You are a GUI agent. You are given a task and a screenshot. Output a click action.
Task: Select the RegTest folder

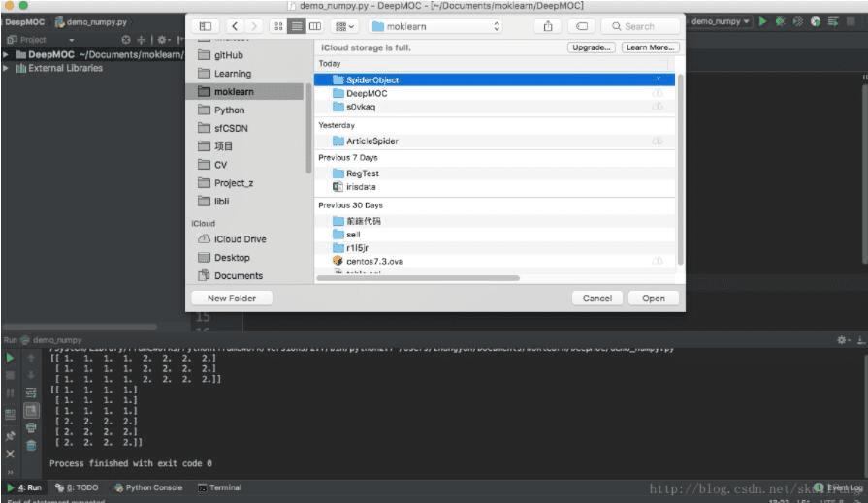click(x=495, y=173)
